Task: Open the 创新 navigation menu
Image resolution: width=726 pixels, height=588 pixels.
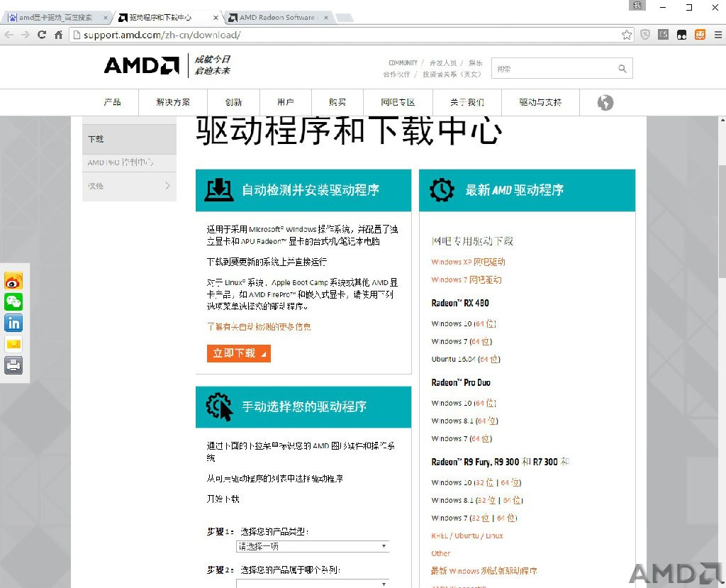Action: [x=234, y=102]
